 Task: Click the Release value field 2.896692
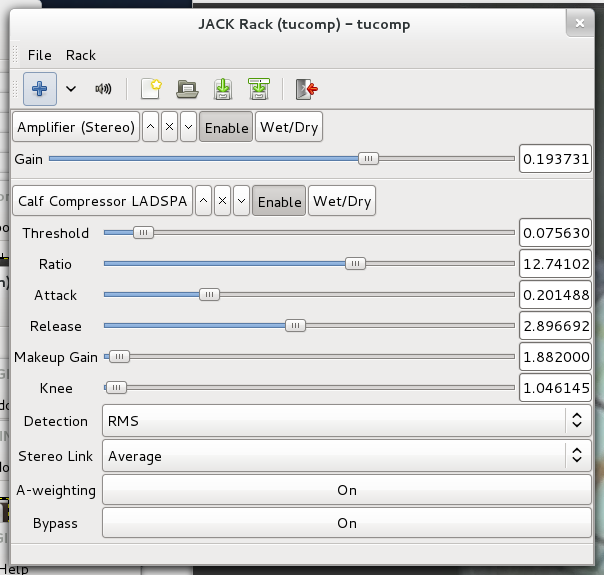pyautogui.click(x=555, y=326)
